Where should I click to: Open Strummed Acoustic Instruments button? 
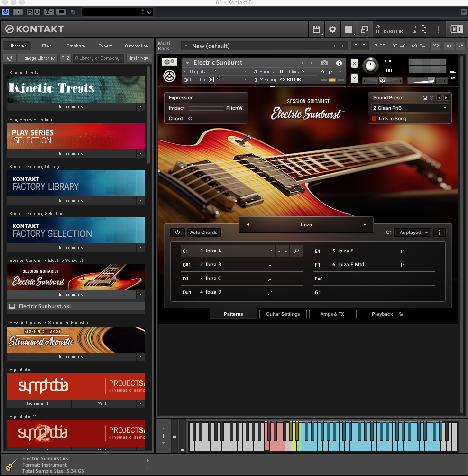coord(71,357)
